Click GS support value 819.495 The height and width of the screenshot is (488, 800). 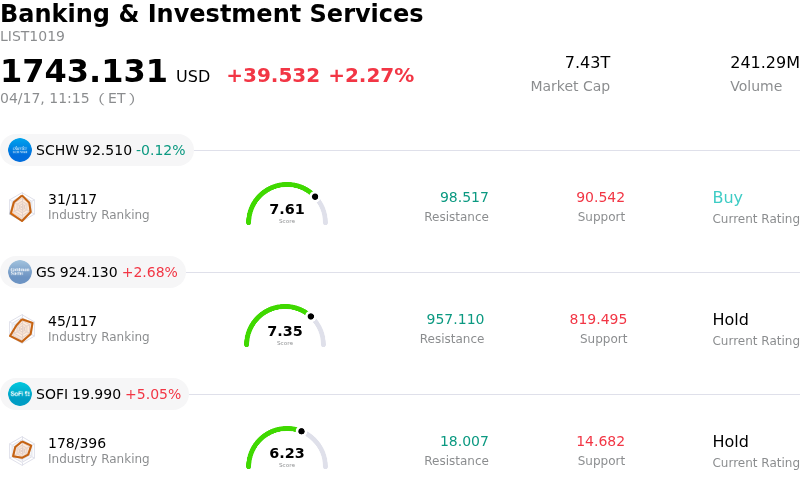pyautogui.click(x=598, y=320)
